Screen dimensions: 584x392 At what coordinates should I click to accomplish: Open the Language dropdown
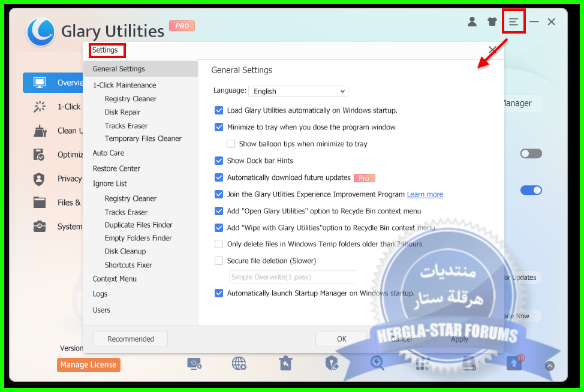pyautogui.click(x=299, y=91)
